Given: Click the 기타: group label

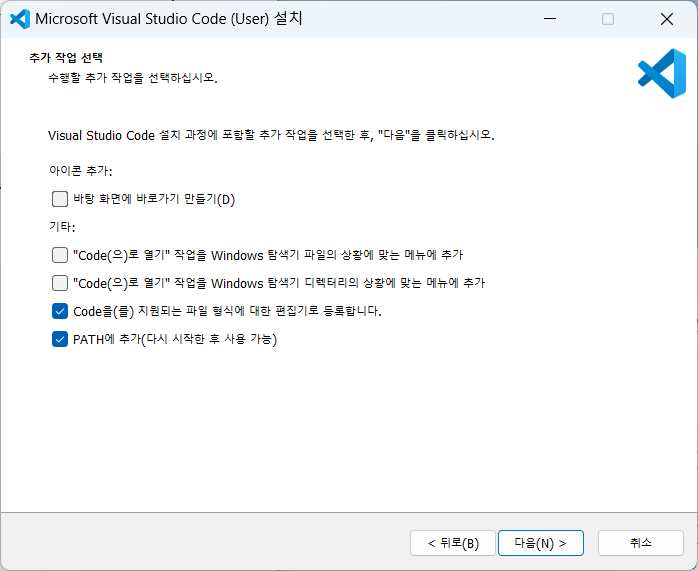Looking at the screenshot, I should 62,227.
